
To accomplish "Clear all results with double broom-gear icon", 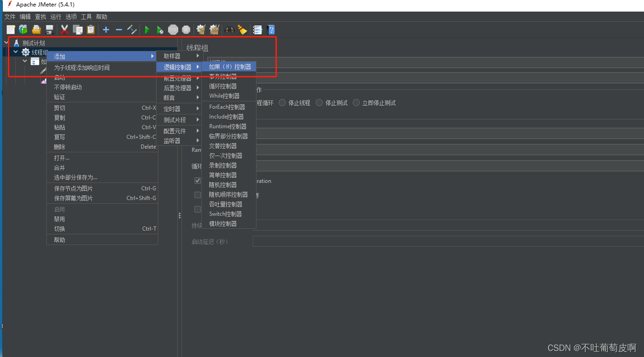I will pyautogui.click(x=214, y=30).
